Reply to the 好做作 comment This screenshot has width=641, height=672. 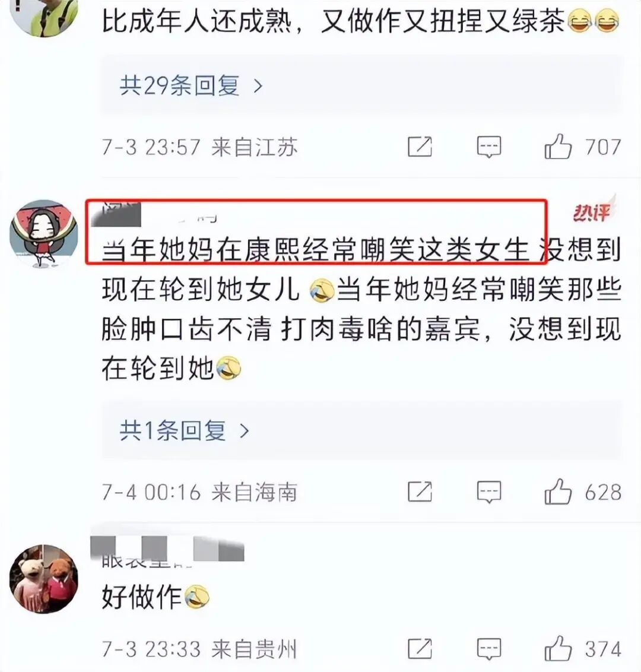(x=489, y=649)
